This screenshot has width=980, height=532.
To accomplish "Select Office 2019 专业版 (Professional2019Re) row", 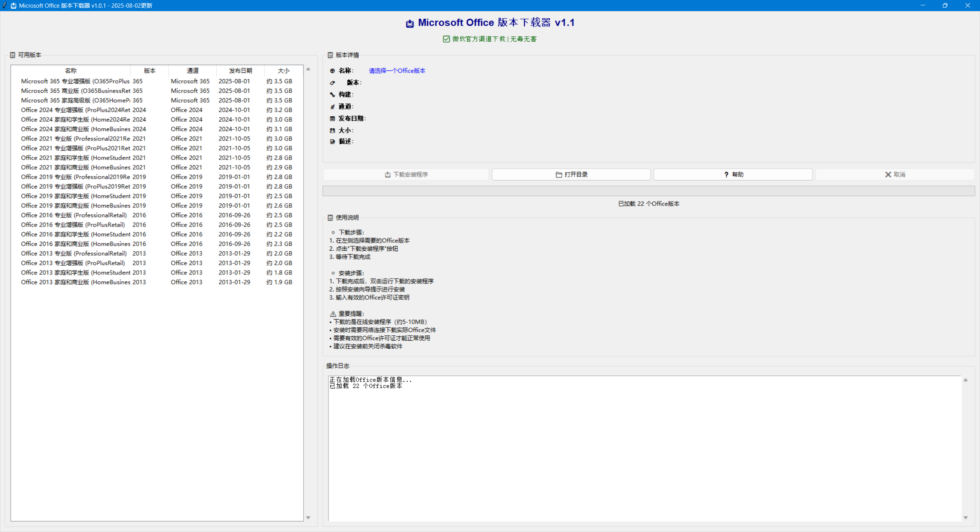I will pos(157,177).
